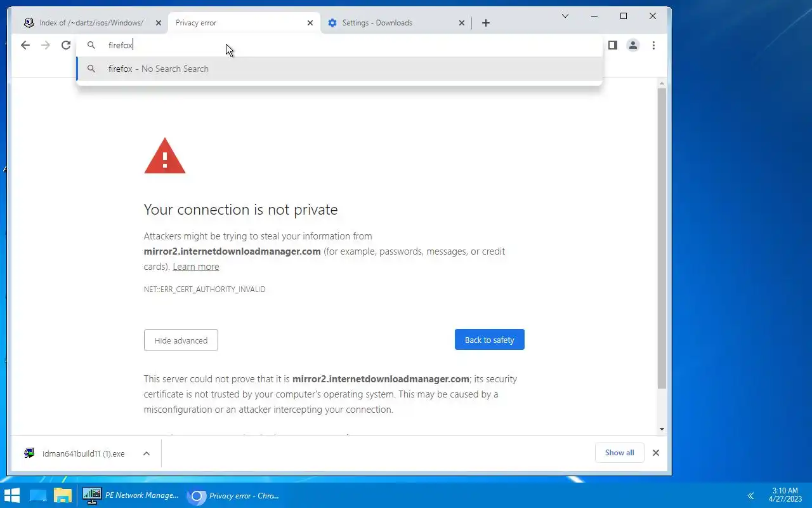
Task: Close the Settings - Downloads tab
Action: [x=462, y=23]
